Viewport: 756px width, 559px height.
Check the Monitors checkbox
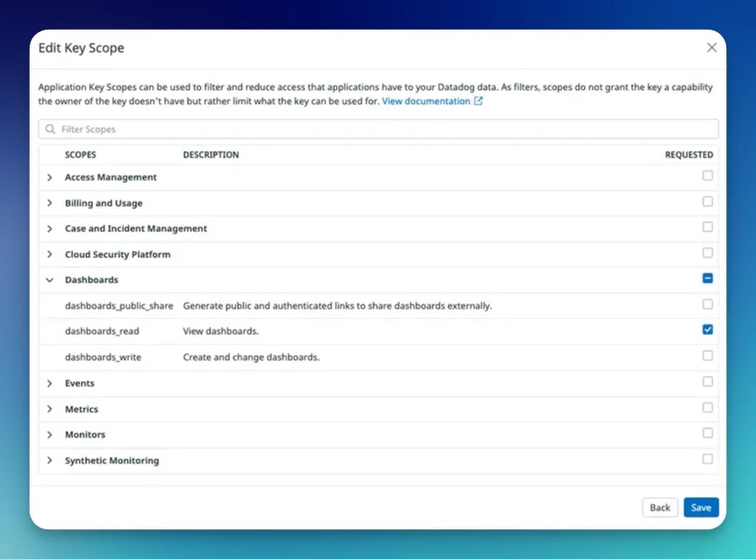pos(707,433)
